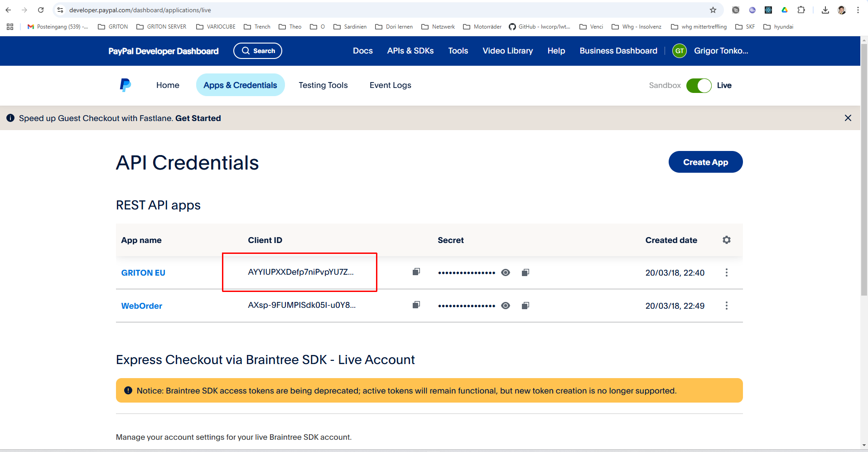The width and height of the screenshot is (868, 452).
Task: Open the VARIOCUBE bookmark folder
Action: pyautogui.click(x=216, y=27)
